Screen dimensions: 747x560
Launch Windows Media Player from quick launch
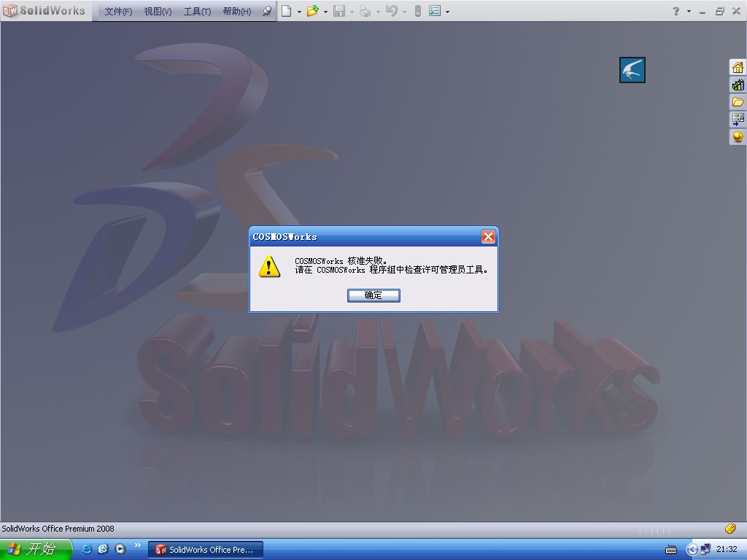click(x=120, y=549)
